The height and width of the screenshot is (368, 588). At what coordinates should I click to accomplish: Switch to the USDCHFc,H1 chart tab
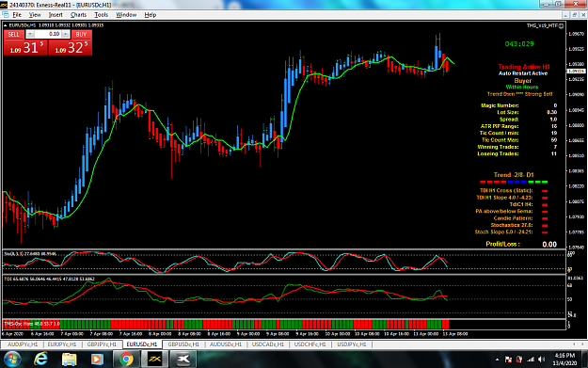[310, 344]
